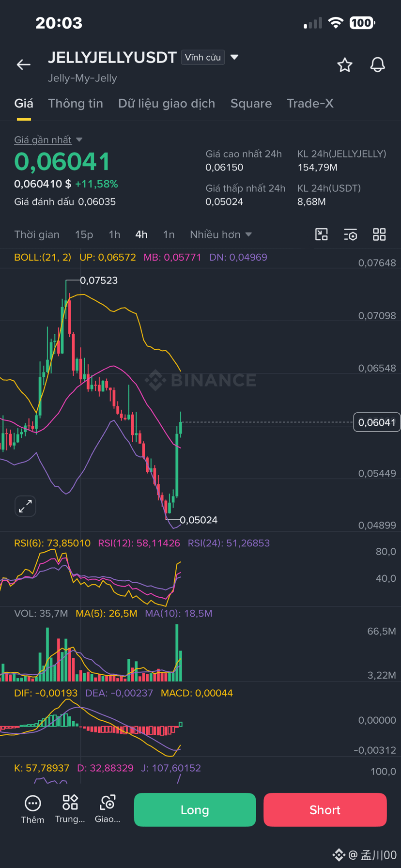Open contract type dropdown arrow beside Vĩnh cửu
The width and height of the screenshot is (401, 868).
[234, 57]
